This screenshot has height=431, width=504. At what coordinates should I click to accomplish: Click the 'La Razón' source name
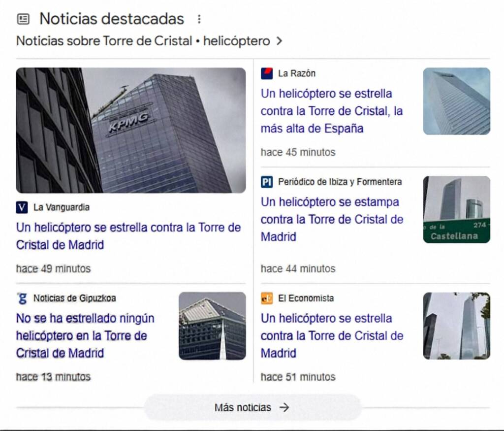click(297, 74)
